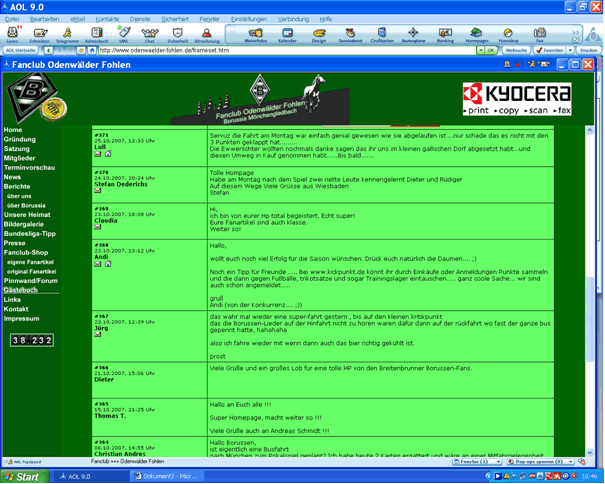Launch the Chat toolbar icon

pyautogui.click(x=150, y=33)
